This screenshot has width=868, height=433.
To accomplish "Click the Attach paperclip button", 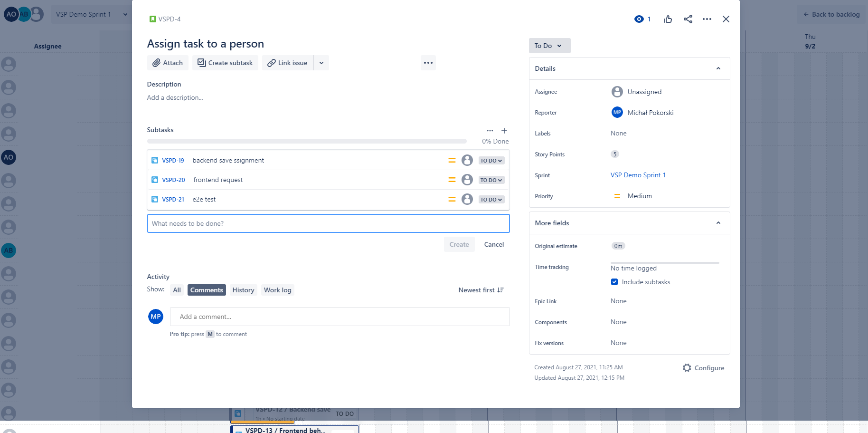I will coord(168,63).
